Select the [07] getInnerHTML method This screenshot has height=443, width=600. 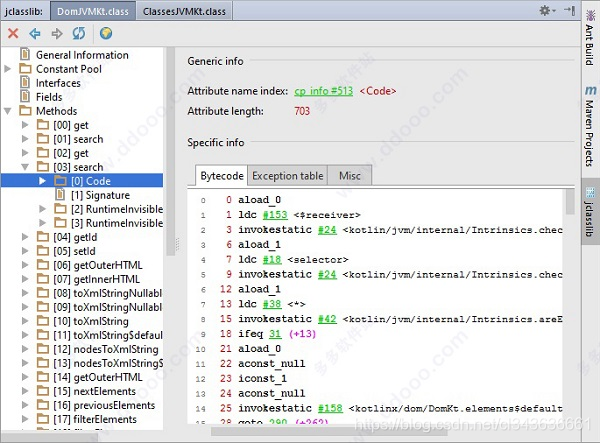click(x=96, y=279)
